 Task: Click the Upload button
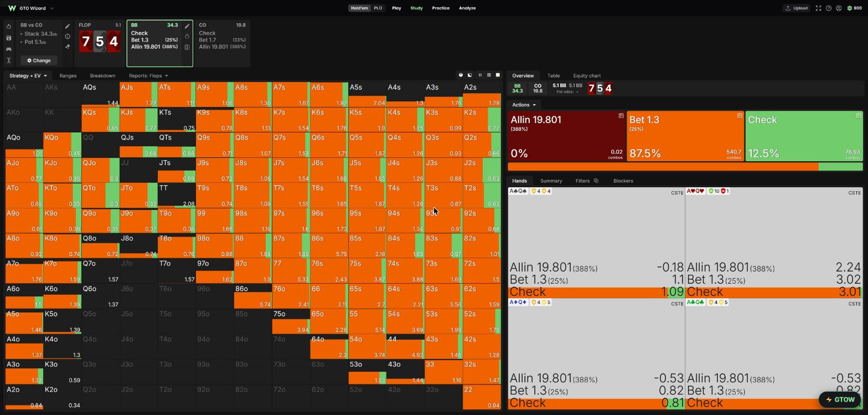tap(796, 8)
